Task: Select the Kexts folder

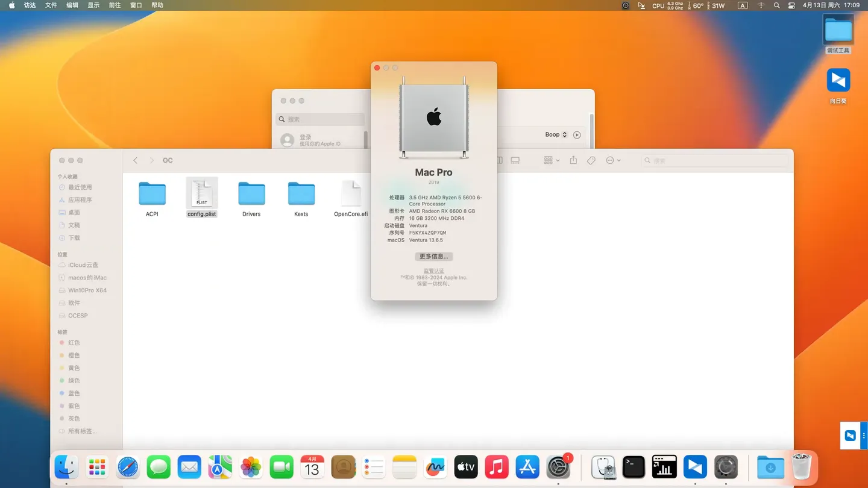Action: point(301,194)
